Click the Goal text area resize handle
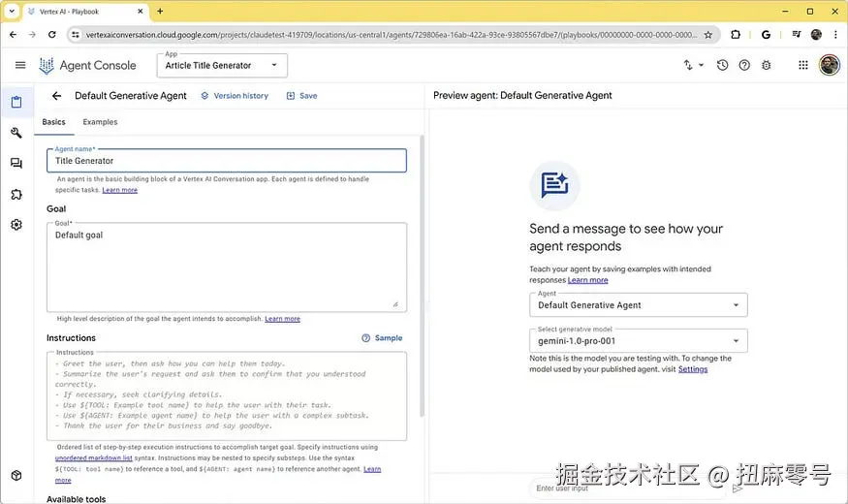This screenshot has width=848, height=504. coord(395,304)
